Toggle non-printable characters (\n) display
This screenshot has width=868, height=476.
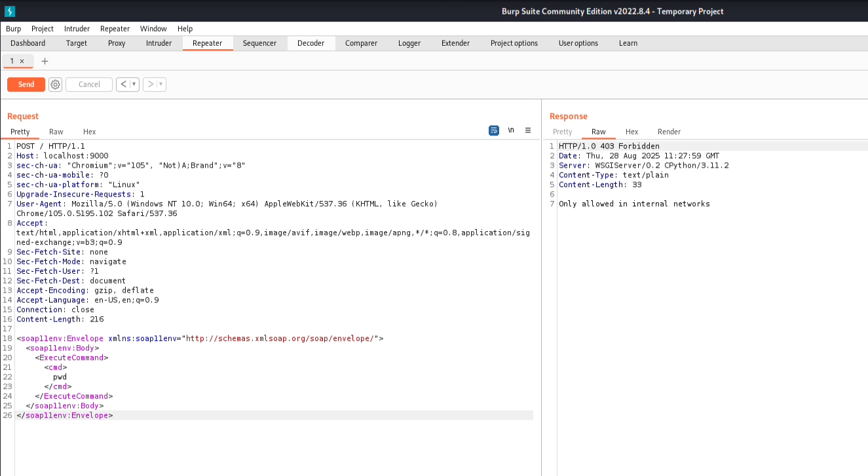[x=511, y=130]
